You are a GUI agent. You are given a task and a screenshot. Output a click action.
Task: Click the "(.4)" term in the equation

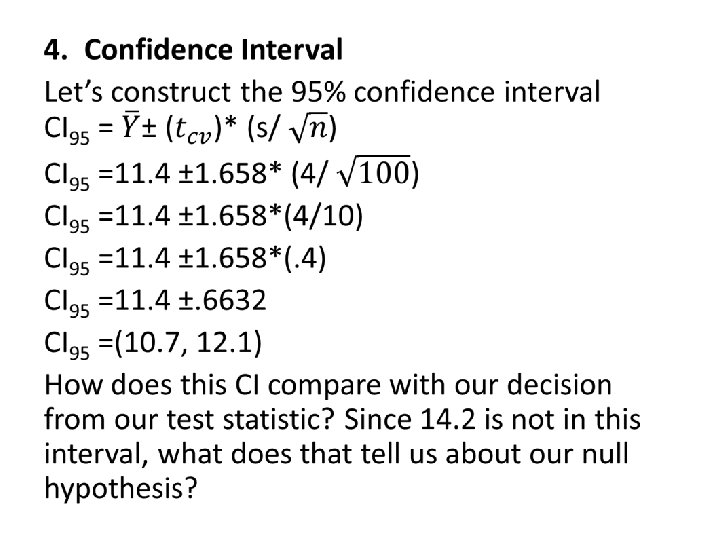pyautogui.click(x=305, y=258)
